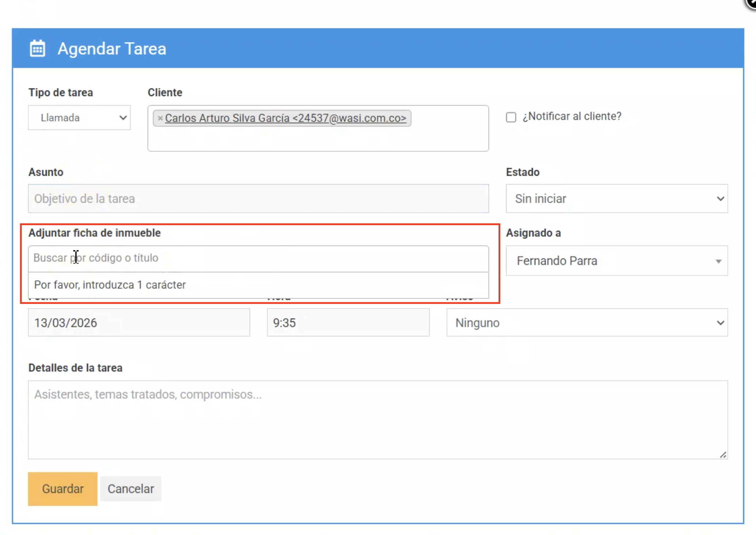This screenshot has height=535, width=756.
Task: Click the property search field by code
Action: [x=258, y=258]
